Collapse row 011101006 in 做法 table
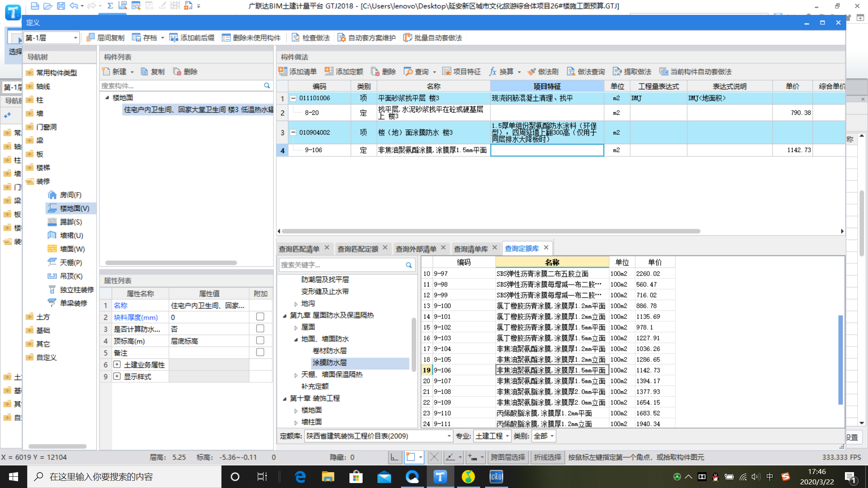This screenshot has width=868, height=488. (x=293, y=98)
